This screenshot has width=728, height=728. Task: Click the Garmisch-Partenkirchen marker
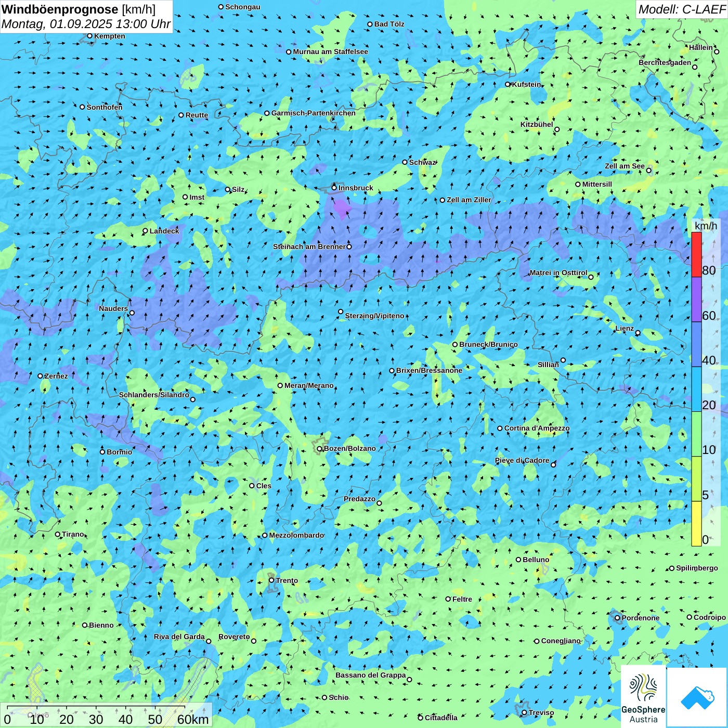267,113
